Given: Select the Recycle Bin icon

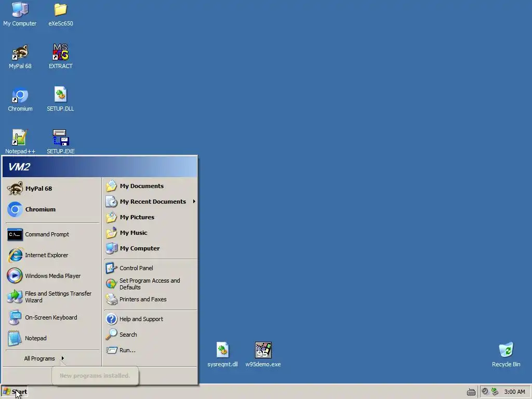Looking at the screenshot, I should pyautogui.click(x=506, y=355).
